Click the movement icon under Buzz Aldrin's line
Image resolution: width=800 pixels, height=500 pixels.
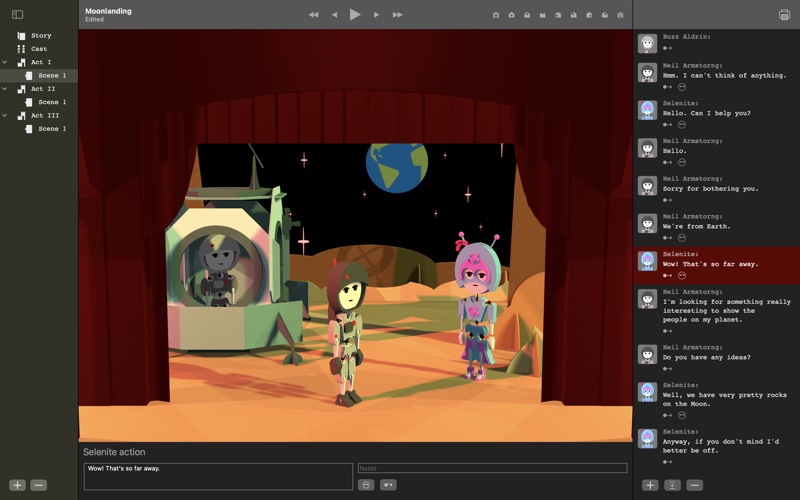pos(667,48)
